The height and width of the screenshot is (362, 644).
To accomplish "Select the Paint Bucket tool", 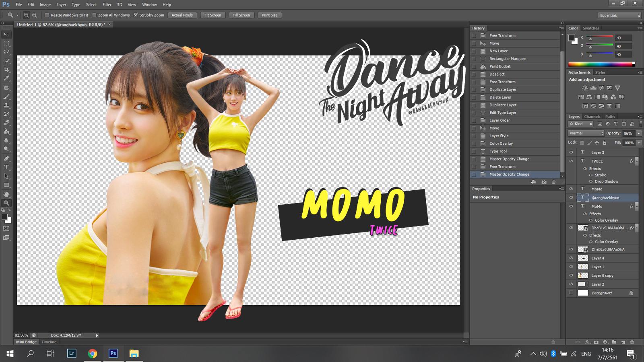I will point(6,132).
